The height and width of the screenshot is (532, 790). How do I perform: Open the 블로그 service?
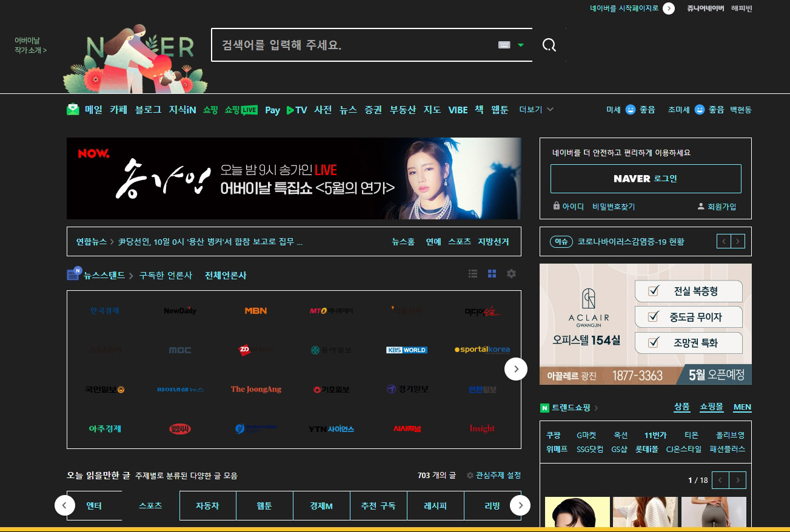point(148,110)
